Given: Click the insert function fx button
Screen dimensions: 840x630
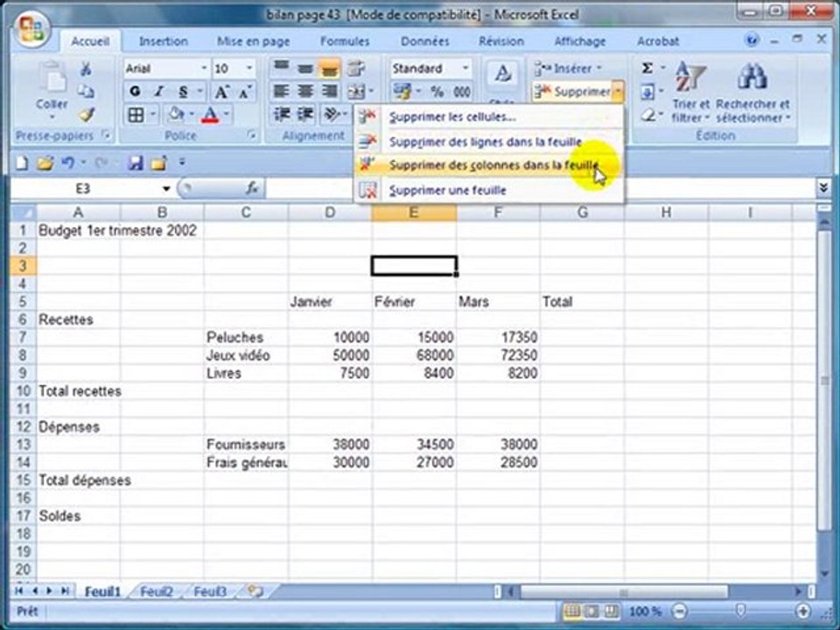Looking at the screenshot, I should (252, 188).
